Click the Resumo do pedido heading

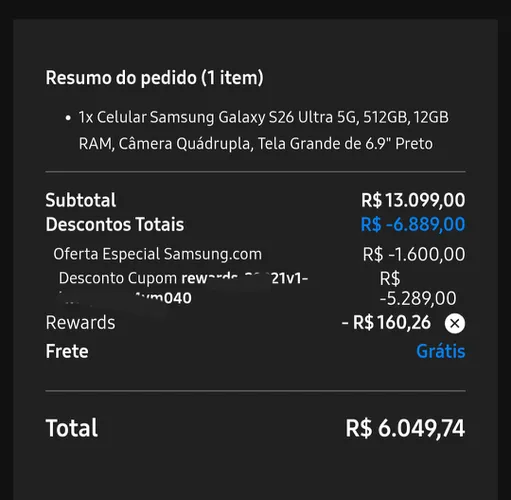point(154,78)
